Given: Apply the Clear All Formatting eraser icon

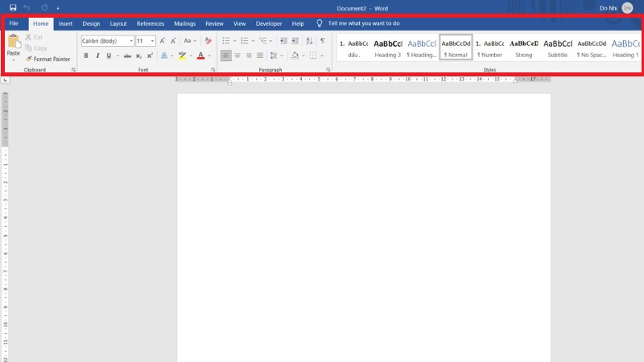Looking at the screenshot, I should coord(208,40).
